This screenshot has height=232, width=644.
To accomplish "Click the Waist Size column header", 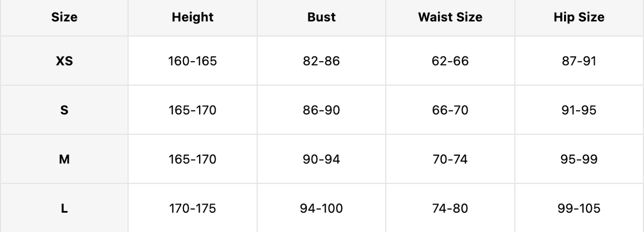I will coord(450,17).
